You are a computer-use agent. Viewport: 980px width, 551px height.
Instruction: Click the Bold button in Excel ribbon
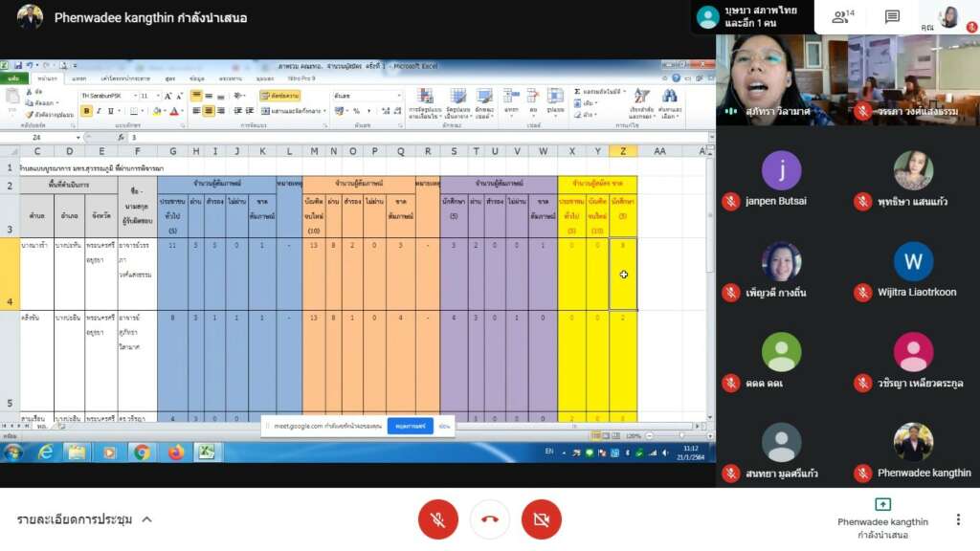(86, 111)
